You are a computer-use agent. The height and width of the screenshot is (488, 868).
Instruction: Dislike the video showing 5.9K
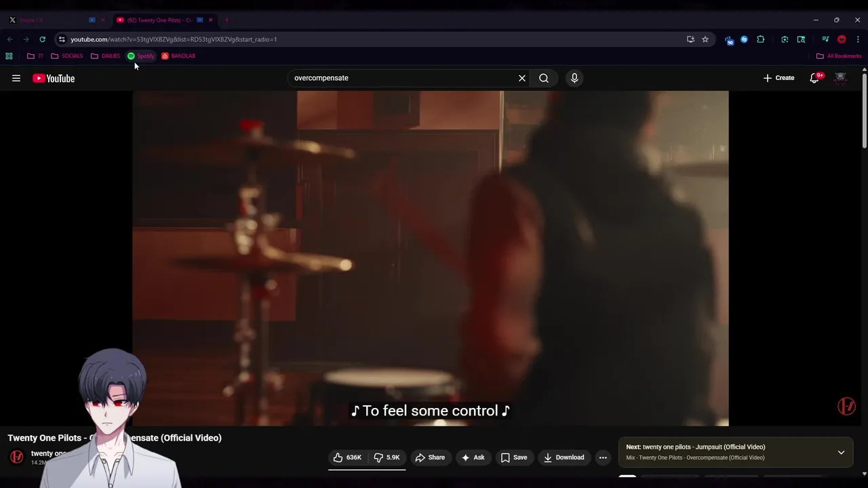click(x=387, y=457)
